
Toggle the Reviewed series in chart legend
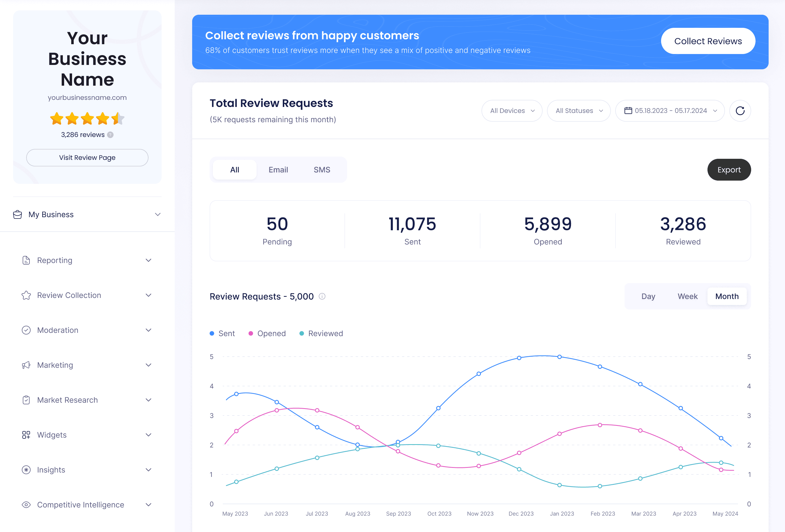pos(321,333)
